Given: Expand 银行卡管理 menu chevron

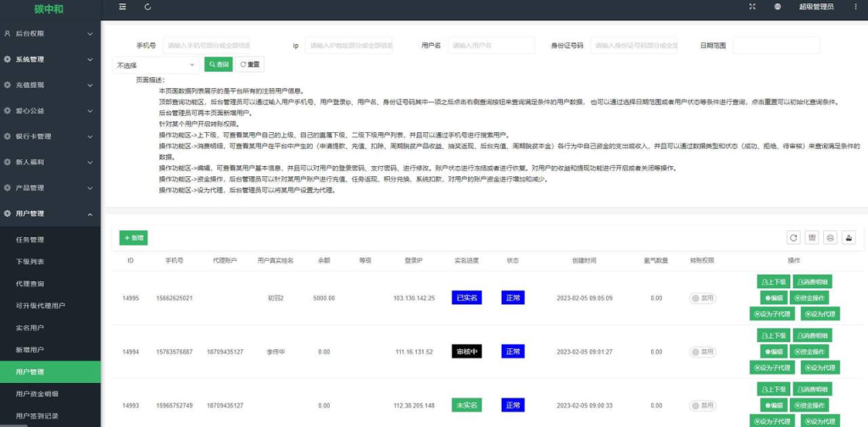Looking at the screenshot, I should (90, 137).
